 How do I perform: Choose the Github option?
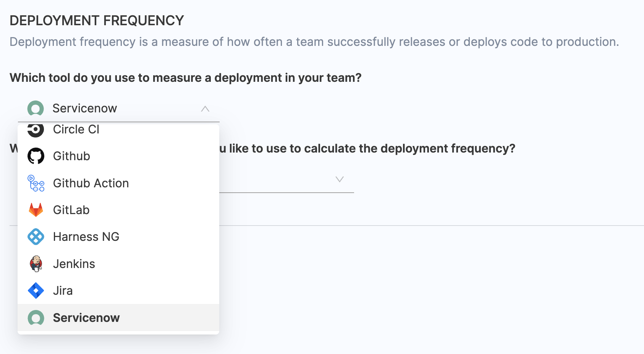pos(71,156)
